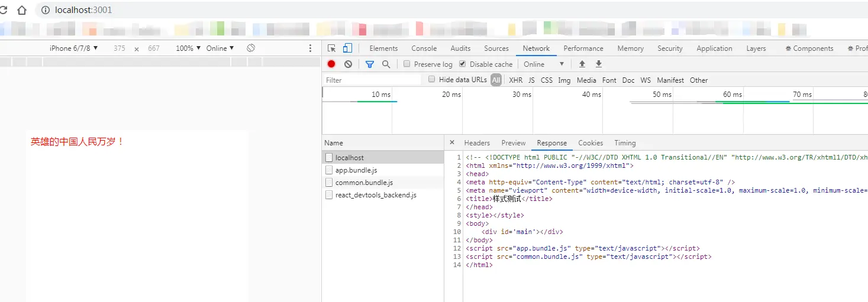Check the Hide data URLs option
The height and width of the screenshot is (302, 868).
431,79
